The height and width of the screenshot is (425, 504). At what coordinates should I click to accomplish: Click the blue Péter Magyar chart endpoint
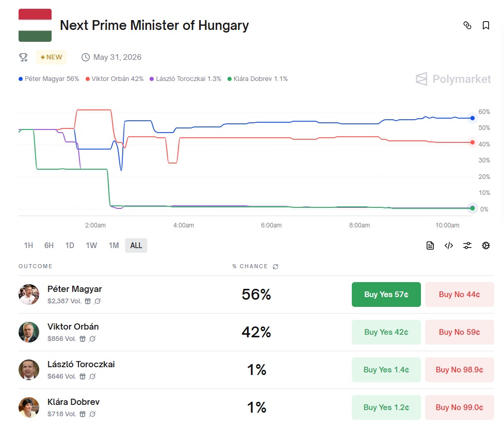[x=473, y=118]
